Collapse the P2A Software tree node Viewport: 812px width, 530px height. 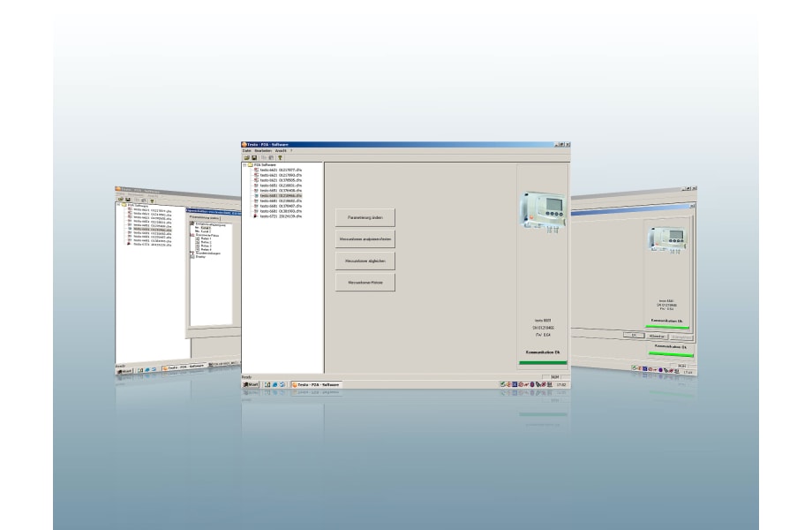[x=244, y=165]
